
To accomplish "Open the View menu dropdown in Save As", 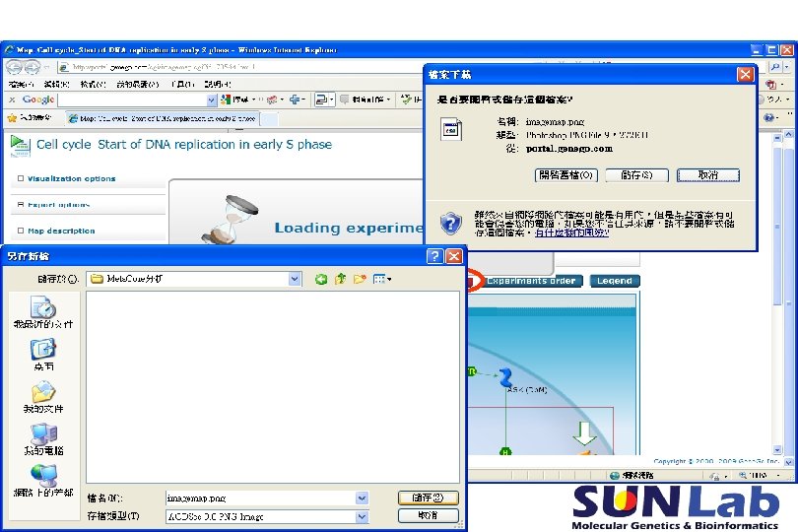I will tap(381, 279).
